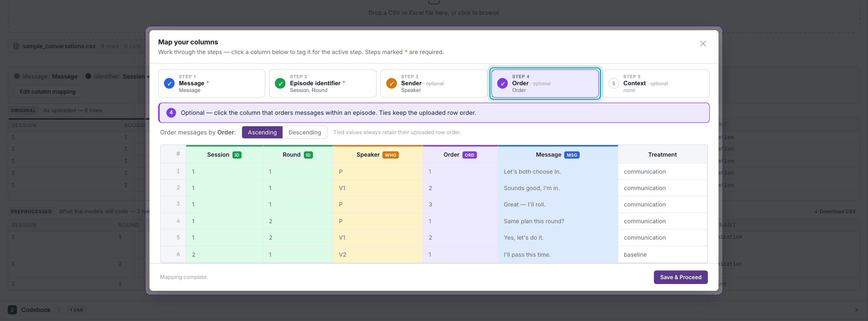Click the "Same plan this round?" message cell
The image size is (868, 321).
(x=558, y=221)
